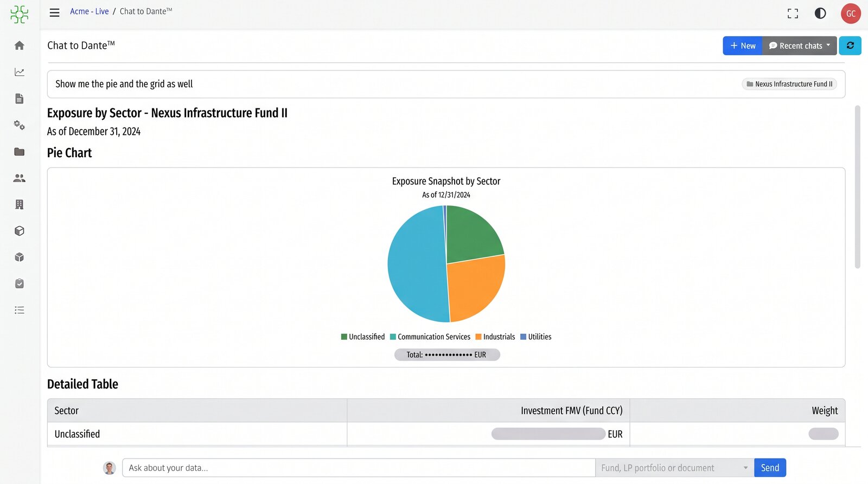Open the GC user profile avatar
This screenshot has width=868, height=484.
click(851, 14)
